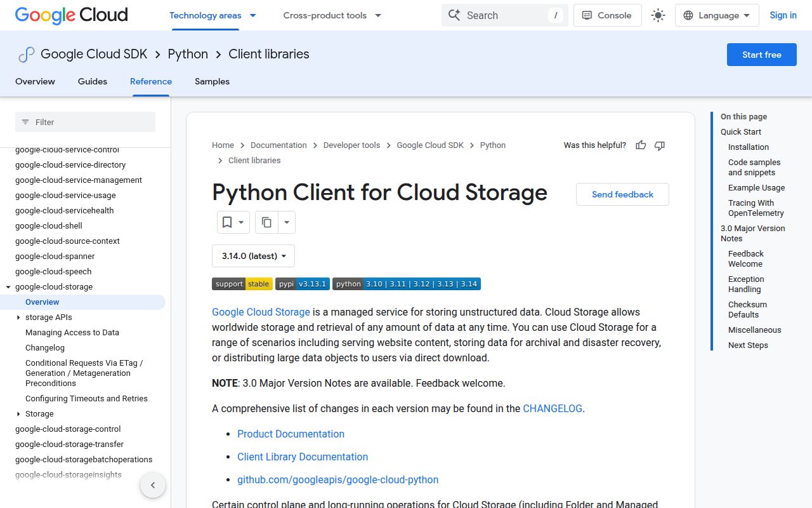Select google-cloud-storage-control in sidebar

coord(68,429)
